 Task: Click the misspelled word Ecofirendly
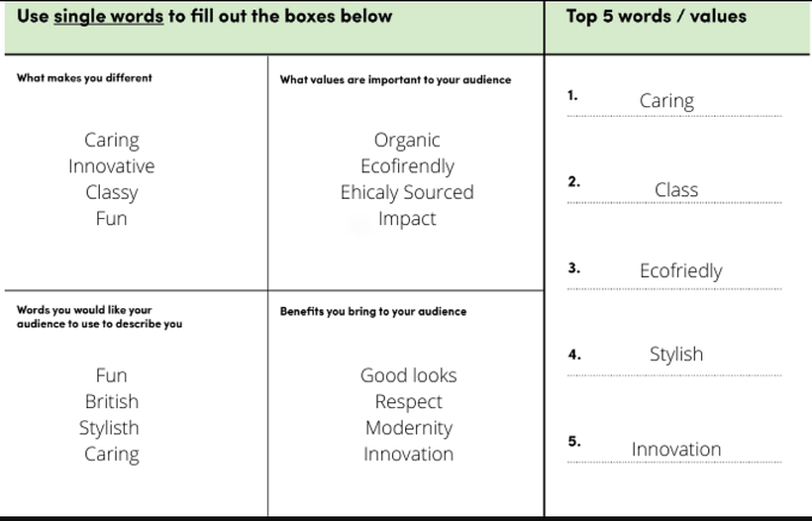point(408,166)
